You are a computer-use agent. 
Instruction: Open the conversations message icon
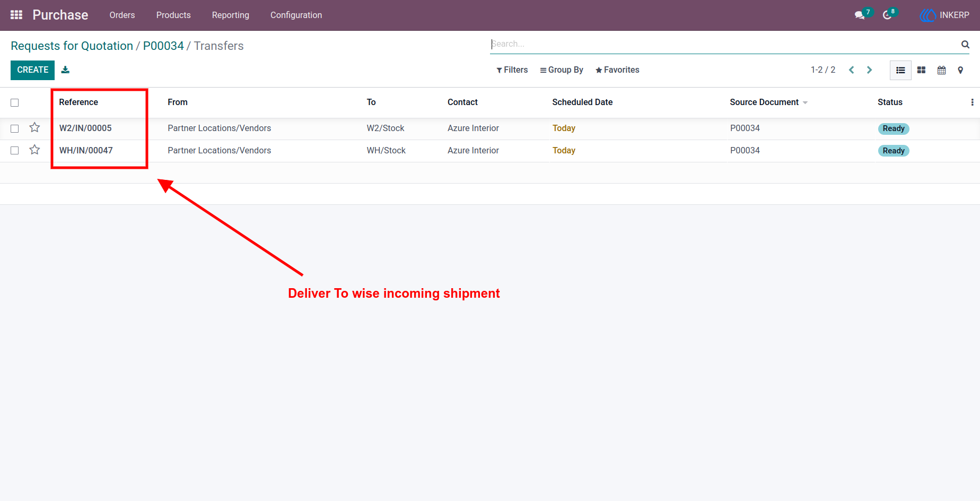tap(860, 15)
